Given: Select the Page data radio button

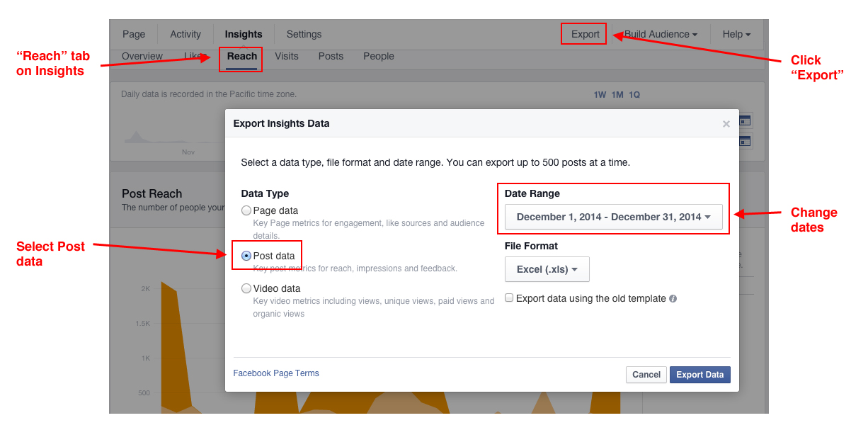Looking at the screenshot, I should [x=246, y=210].
